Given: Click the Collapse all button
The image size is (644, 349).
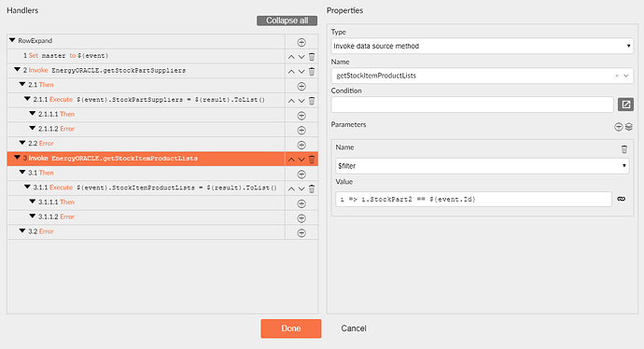Looking at the screenshot, I should [x=287, y=21].
